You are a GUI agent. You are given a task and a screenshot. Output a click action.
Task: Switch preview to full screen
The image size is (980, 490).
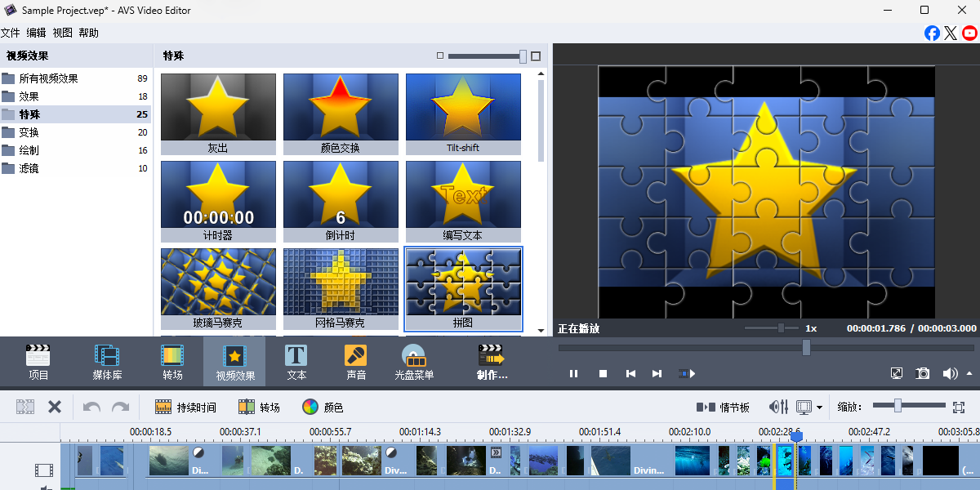click(x=896, y=373)
